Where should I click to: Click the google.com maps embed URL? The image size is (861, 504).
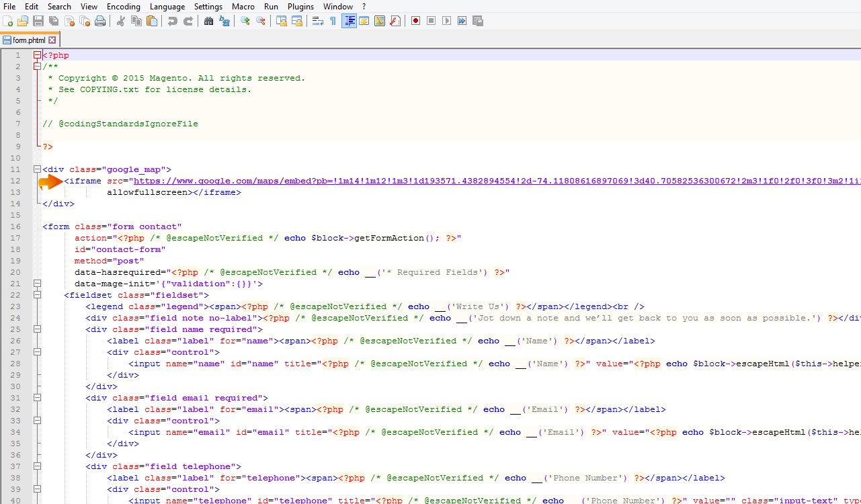tap(496, 181)
